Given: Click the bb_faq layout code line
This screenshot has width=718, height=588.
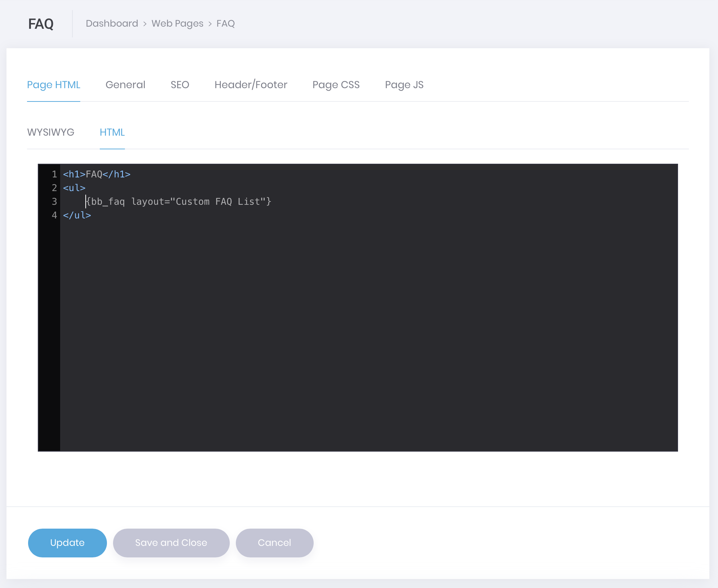Looking at the screenshot, I should coord(178,202).
